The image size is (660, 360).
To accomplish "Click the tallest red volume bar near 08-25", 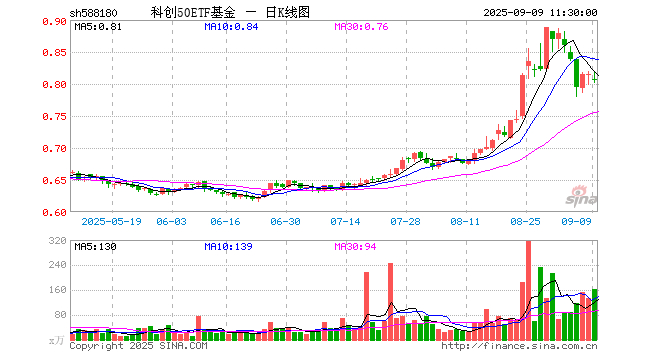I will click(x=528, y=291).
